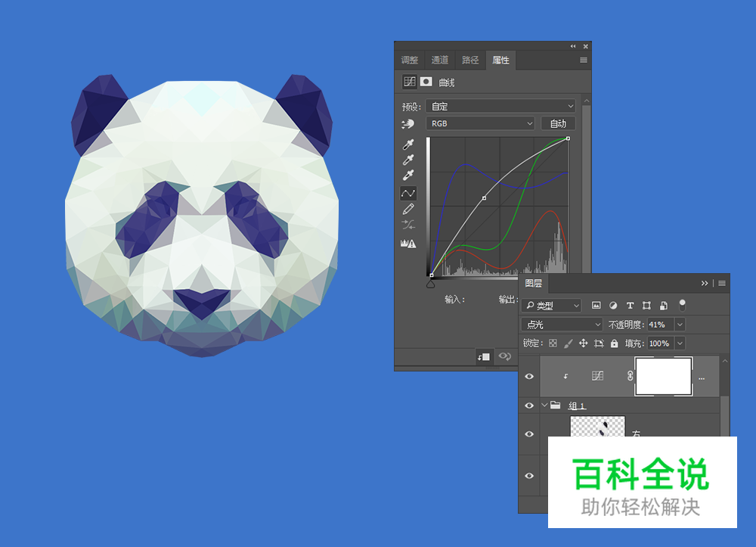
Task: Click the white layer mask thumbnail
Action: [x=663, y=376]
